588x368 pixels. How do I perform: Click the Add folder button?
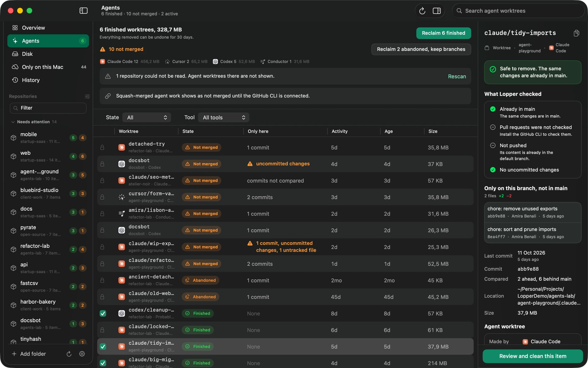[x=29, y=354]
